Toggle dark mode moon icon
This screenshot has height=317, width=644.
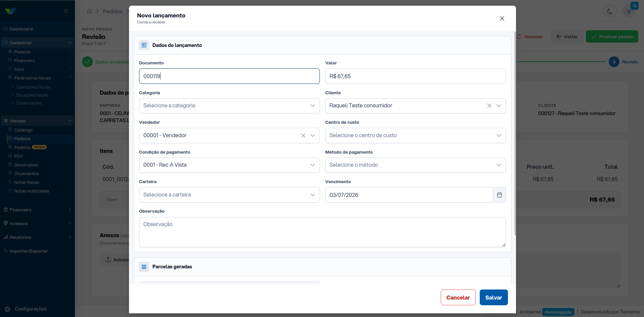click(x=610, y=11)
